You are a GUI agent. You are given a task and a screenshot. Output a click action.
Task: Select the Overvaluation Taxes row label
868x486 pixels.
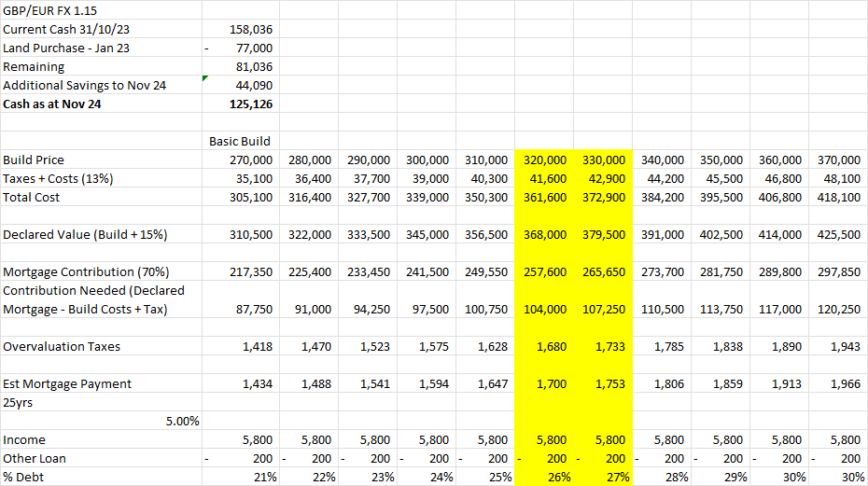61,346
